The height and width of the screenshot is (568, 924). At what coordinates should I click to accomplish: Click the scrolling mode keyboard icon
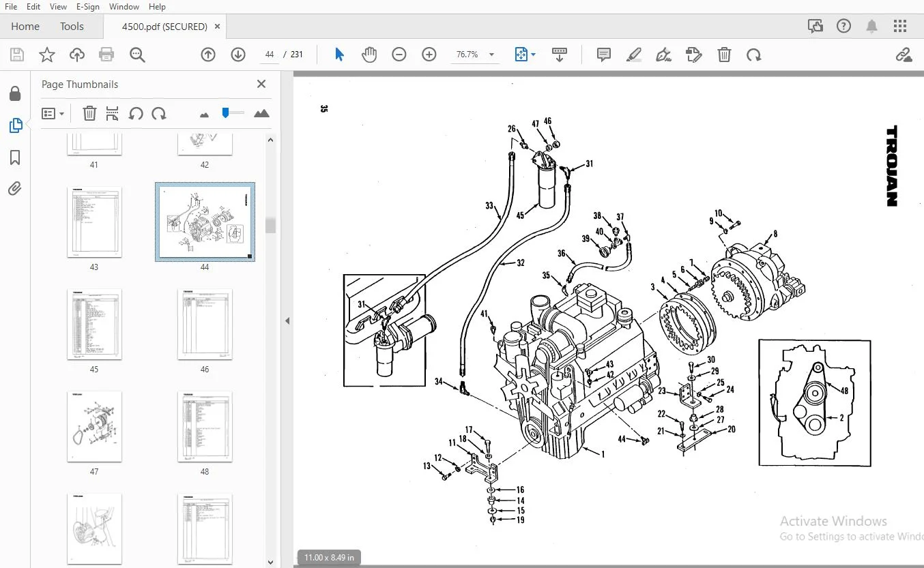tap(560, 55)
